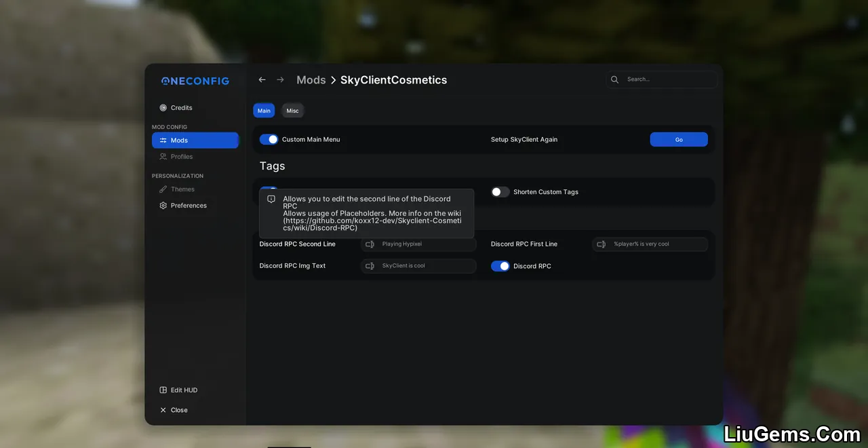The height and width of the screenshot is (448, 868).
Task: Edit the Playing Hypixel text field
Action: (x=418, y=244)
